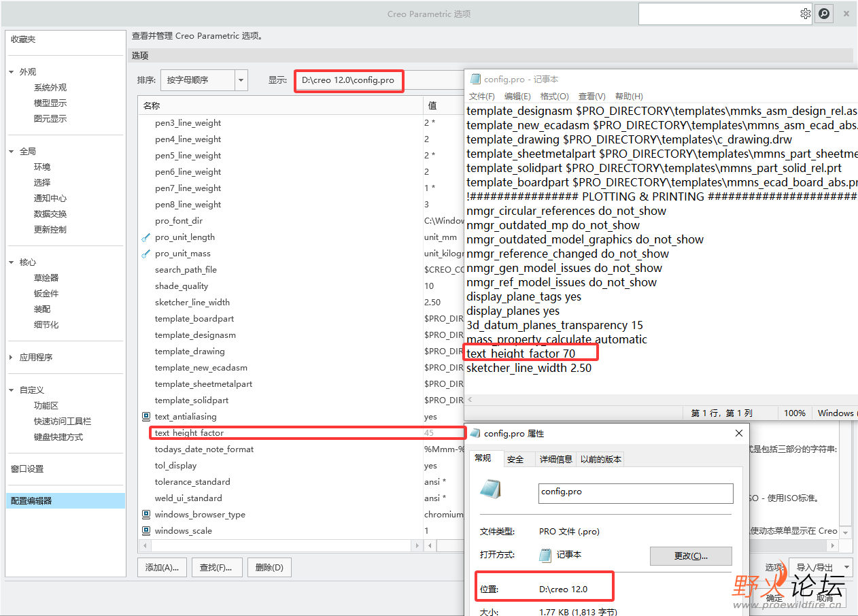Viewport: 858px width, 616px height.
Task: Click the text_antialiasing monitor icon
Action: pos(145,417)
